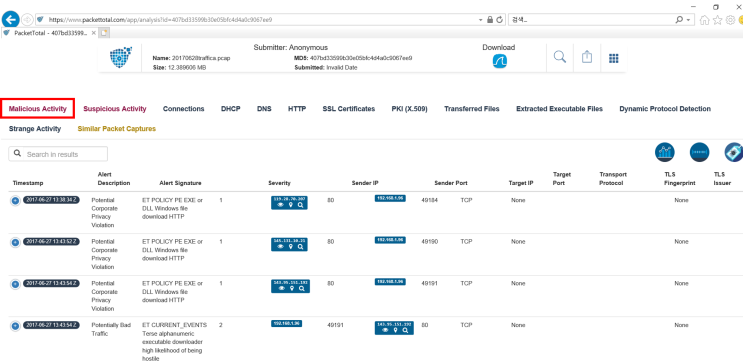Open the header search magnifier icon
Image resolution: width=743 pixels, height=363 pixels.
560,57
